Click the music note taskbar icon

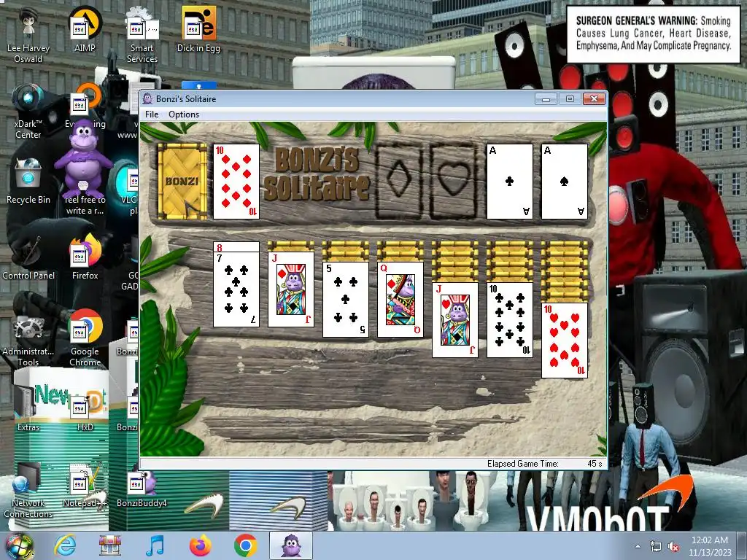(x=155, y=545)
